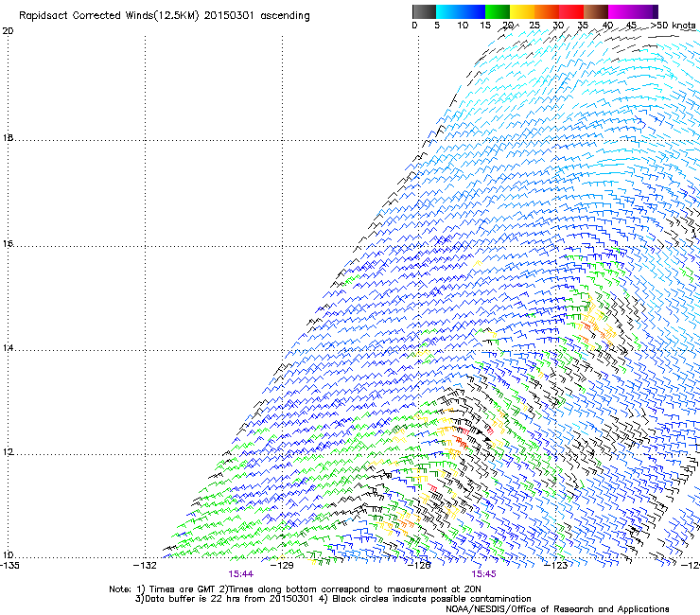This screenshot has height=615, width=700.
Task: Click the legend tick label '25'
Action: point(534,26)
